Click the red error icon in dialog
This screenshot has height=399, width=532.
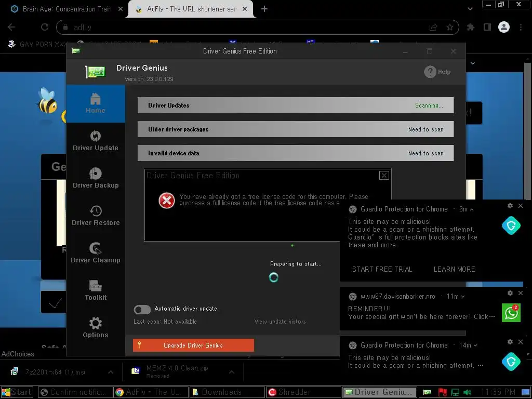[x=167, y=200]
